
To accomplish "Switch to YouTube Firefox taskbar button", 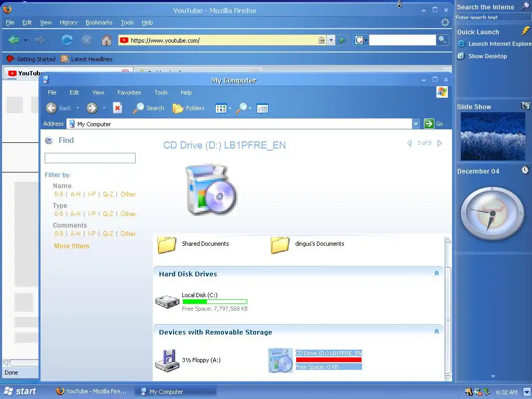I will click(x=91, y=391).
